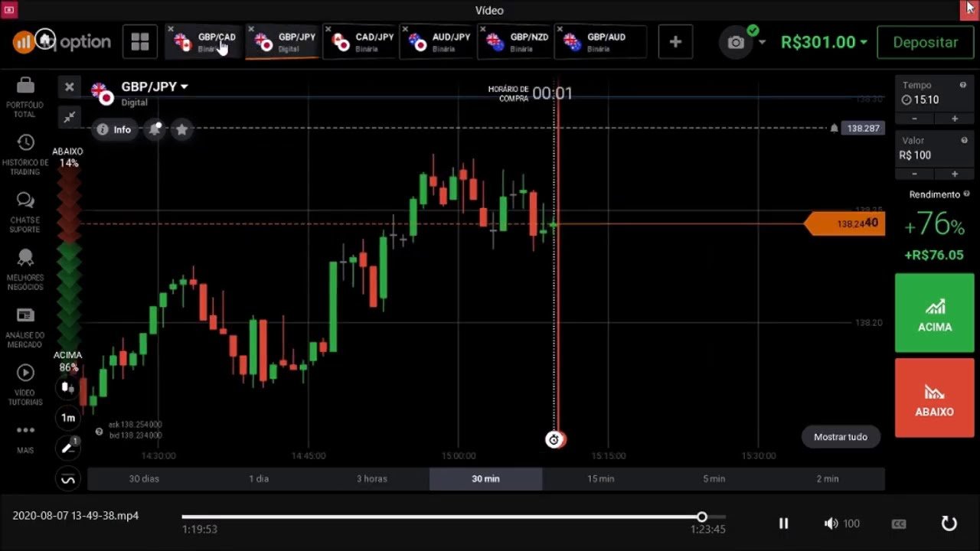Click the Mostrar tudo button
This screenshot has height=551, width=980.
(x=841, y=437)
